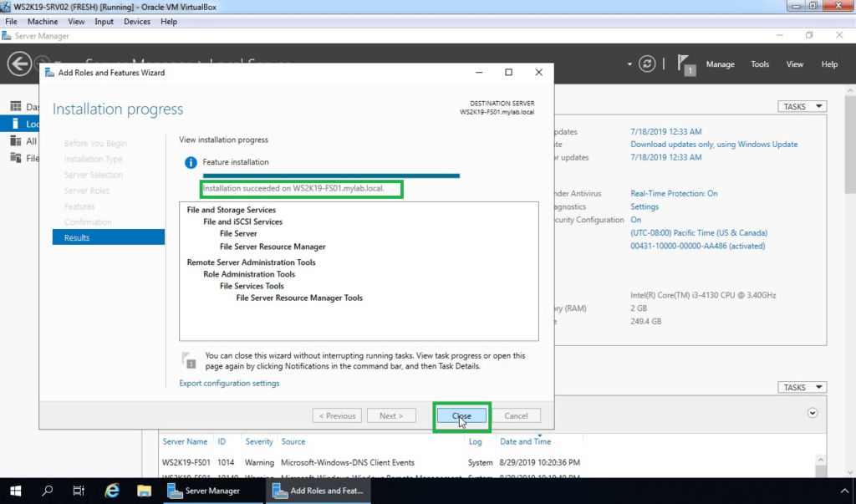Sort events by Source column
856x504 pixels.
coord(293,442)
